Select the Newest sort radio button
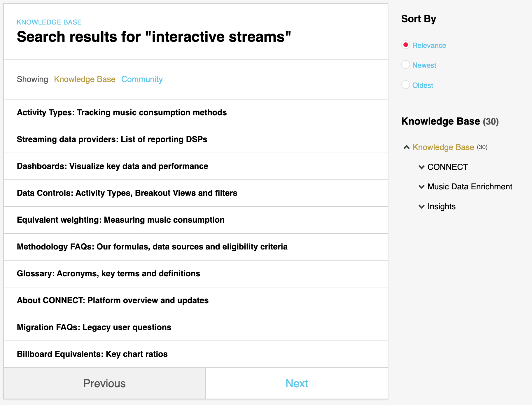532x405 pixels. coord(406,64)
